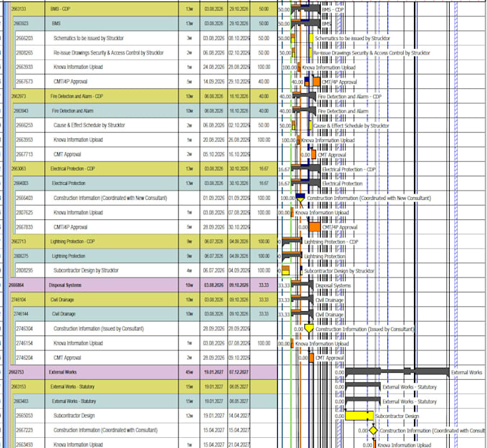Viewport: 487px width, 448px height.
Task: Select 'Lightning Protection - CDP' name cell
Action: (112, 242)
